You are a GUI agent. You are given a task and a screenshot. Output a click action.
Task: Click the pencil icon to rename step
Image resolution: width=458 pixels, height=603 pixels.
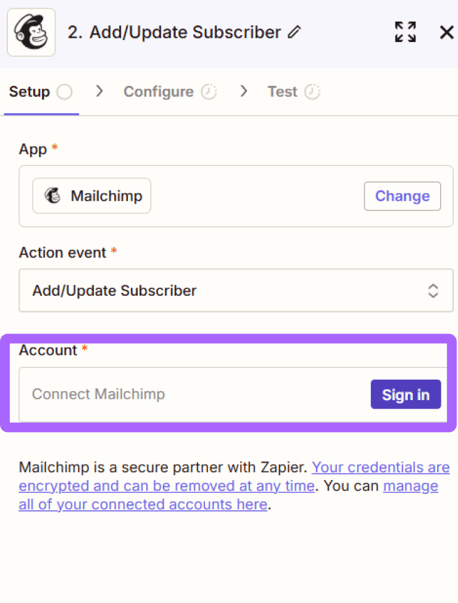[x=294, y=32]
